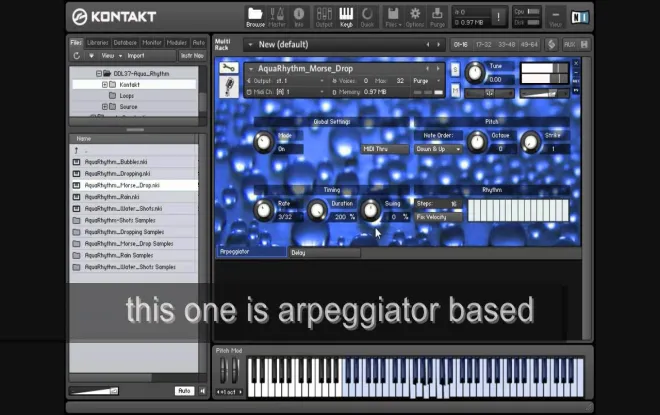Select rack page 01-16
The width and height of the screenshot is (660, 415).
[x=460, y=45]
